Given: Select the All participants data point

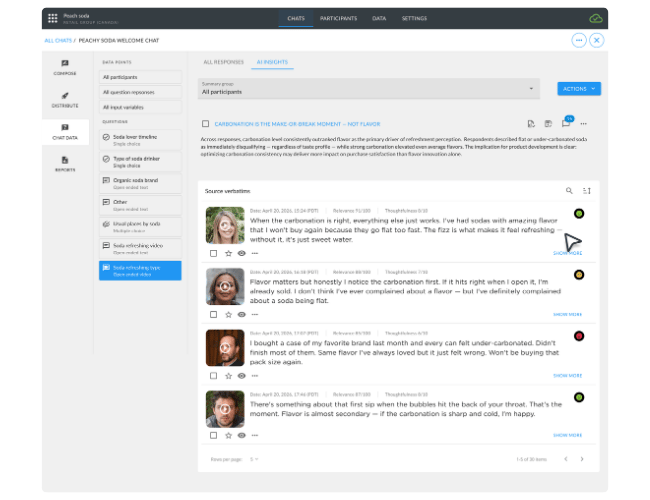Looking at the screenshot, I should (x=140, y=77).
